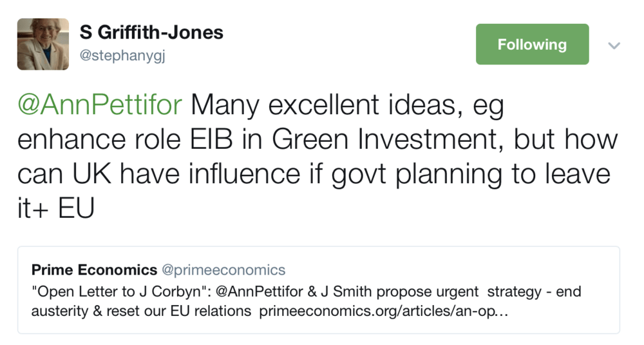
Task: Open Prime Economics name in quoted tweet
Action: tap(94, 270)
